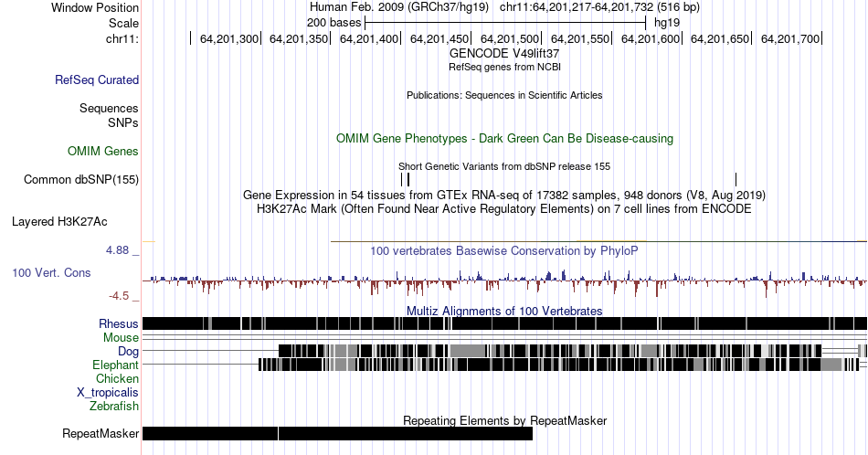The image size is (868, 455).
Task: Click the hg19 scale label
Action: (x=666, y=23)
